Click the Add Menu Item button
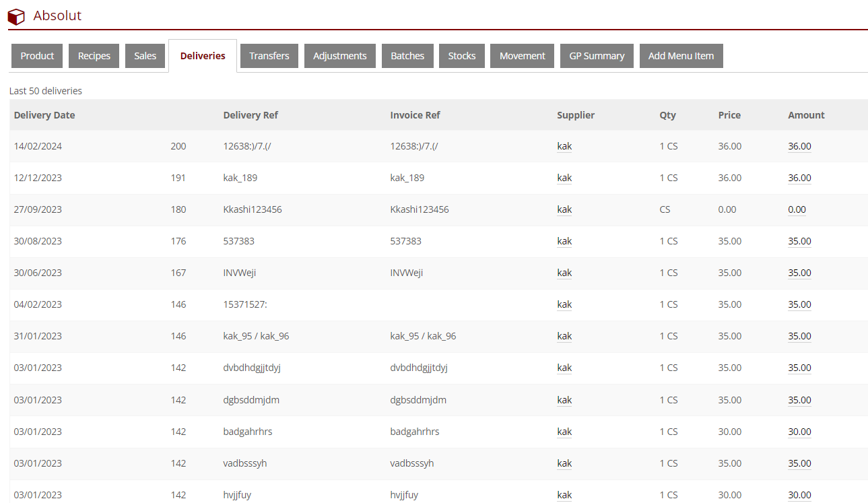 coord(681,56)
